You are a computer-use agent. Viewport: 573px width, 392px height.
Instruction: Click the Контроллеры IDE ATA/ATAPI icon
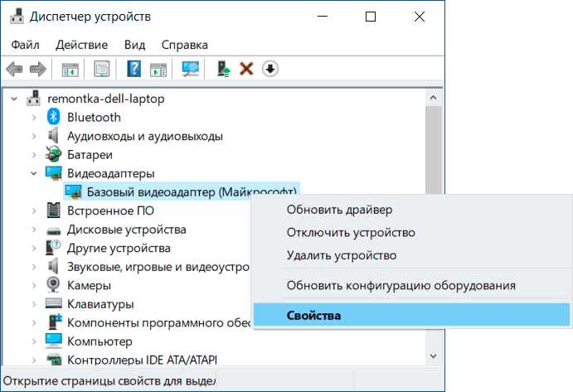click(54, 361)
